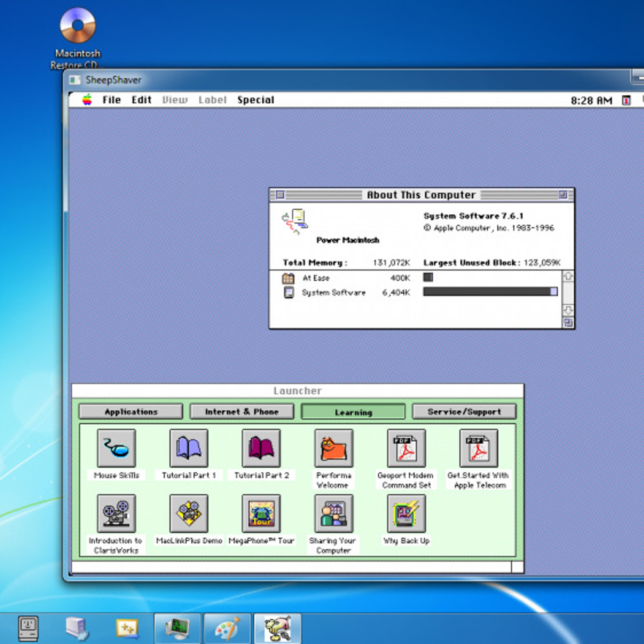Open the MacLinkPlus Demo icon
The height and width of the screenshot is (644, 644).
click(189, 514)
